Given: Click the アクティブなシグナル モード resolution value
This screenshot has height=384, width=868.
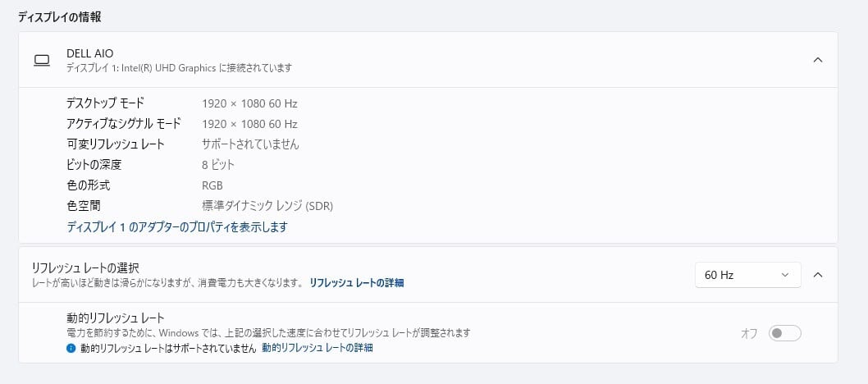Looking at the screenshot, I should click(249, 124).
